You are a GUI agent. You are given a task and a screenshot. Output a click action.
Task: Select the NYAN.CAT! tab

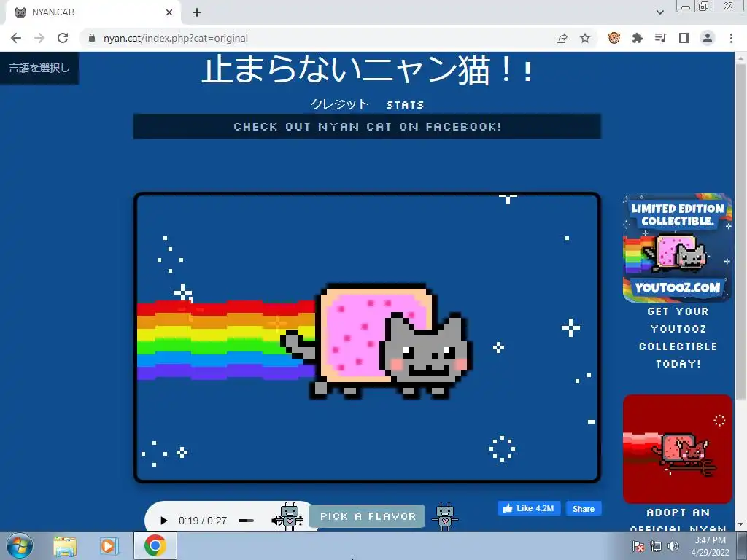click(93, 12)
